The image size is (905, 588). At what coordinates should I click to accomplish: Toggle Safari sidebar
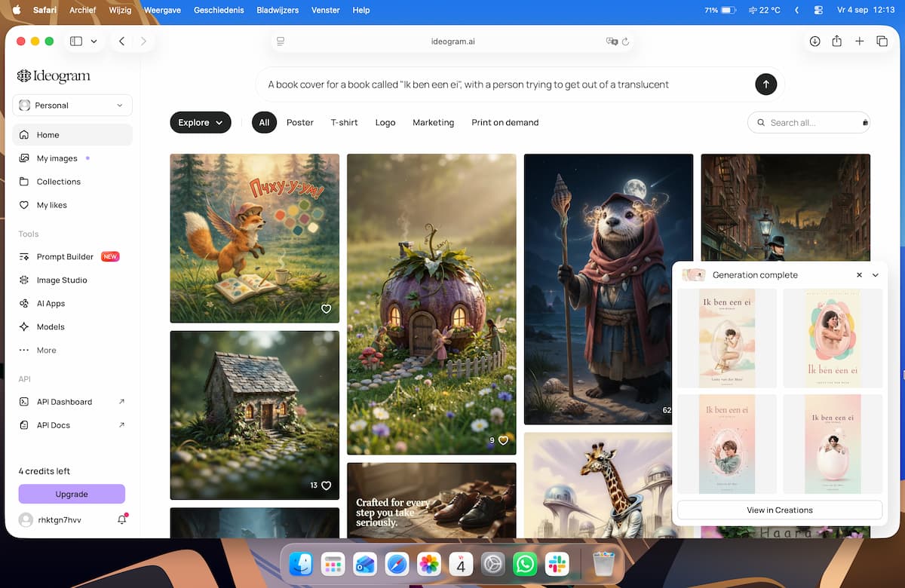pyautogui.click(x=76, y=41)
